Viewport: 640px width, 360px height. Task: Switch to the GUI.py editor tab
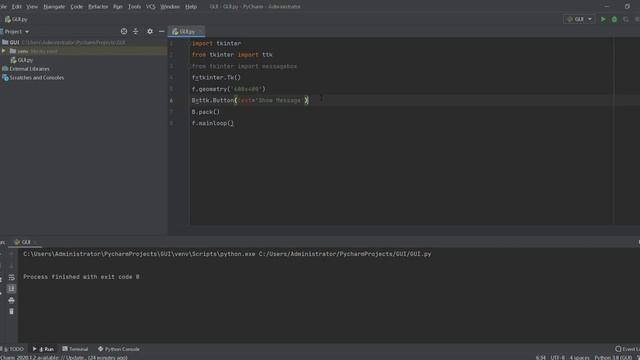point(187,31)
